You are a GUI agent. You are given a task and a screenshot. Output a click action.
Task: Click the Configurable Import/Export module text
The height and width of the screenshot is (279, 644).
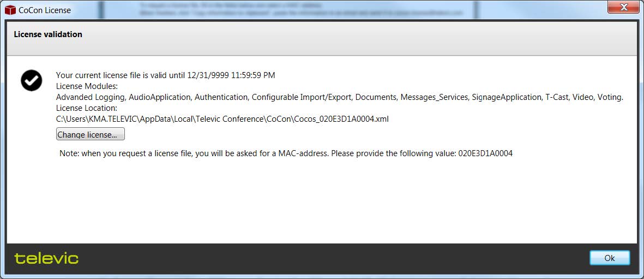[x=300, y=97]
